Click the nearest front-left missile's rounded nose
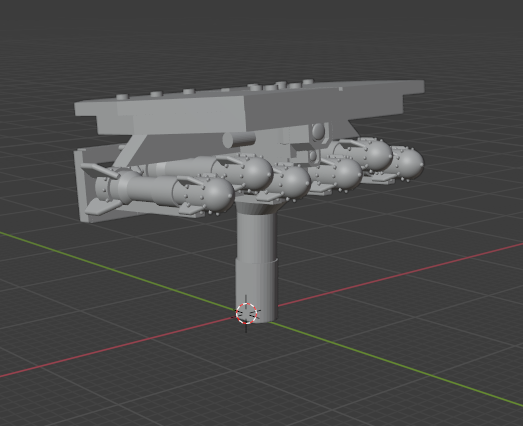The height and width of the screenshot is (426, 523). [x=218, y=195]
